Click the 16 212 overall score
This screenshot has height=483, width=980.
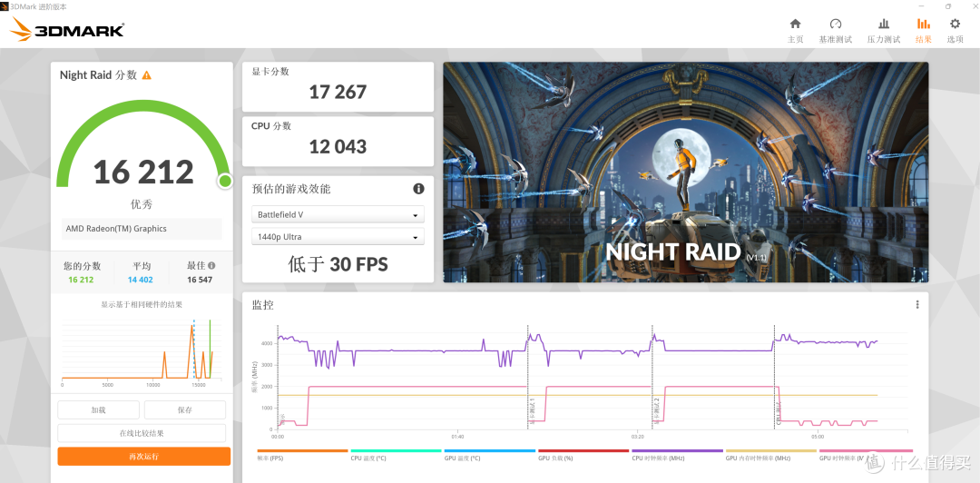point(143,172)
